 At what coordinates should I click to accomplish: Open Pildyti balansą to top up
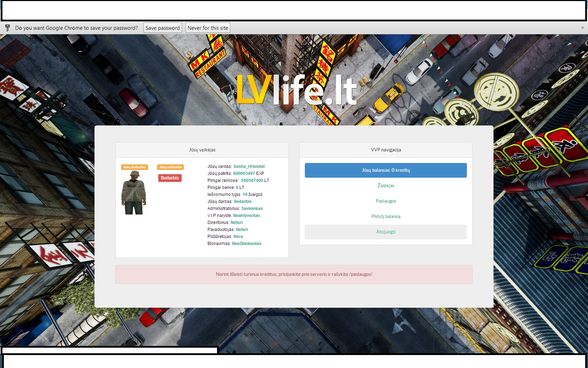click(386, 217)
